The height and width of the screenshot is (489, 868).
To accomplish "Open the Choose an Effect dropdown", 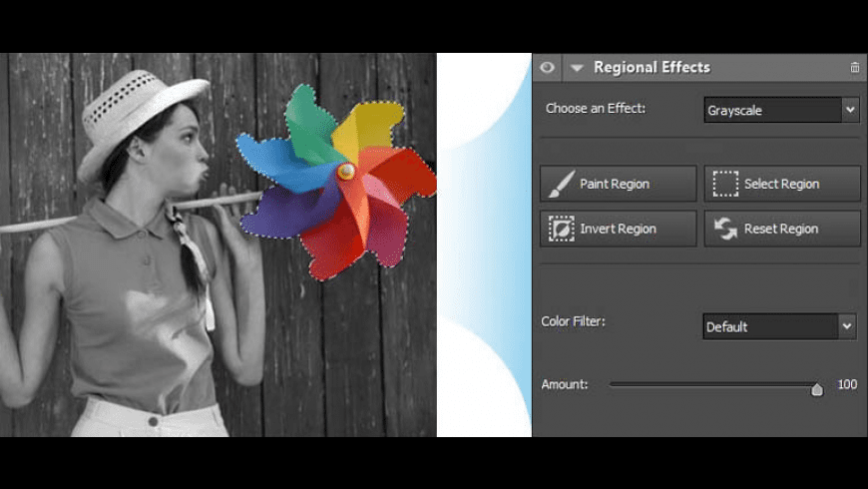I will (x=781, y=110).
